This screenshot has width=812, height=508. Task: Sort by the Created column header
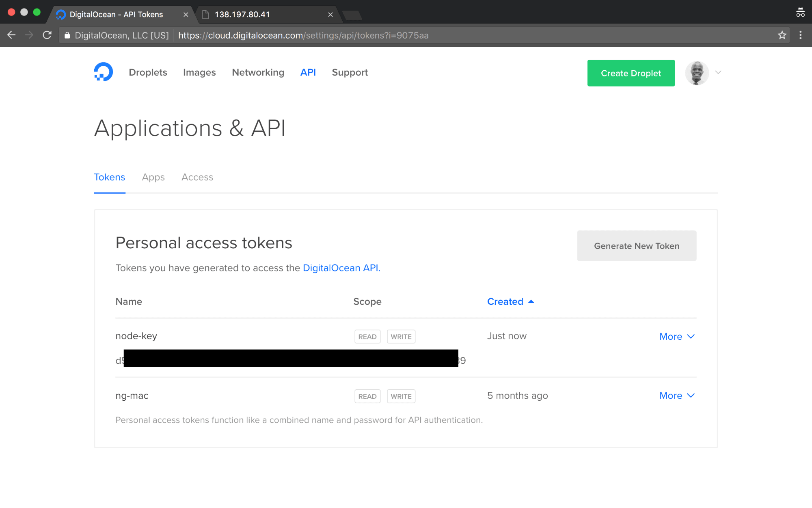511,302
